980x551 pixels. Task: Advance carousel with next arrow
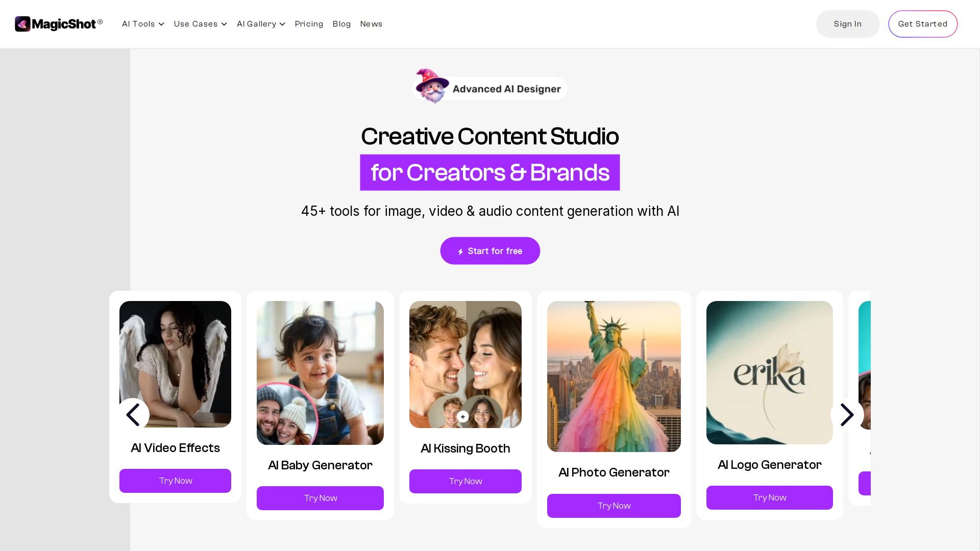click(847, 415)
